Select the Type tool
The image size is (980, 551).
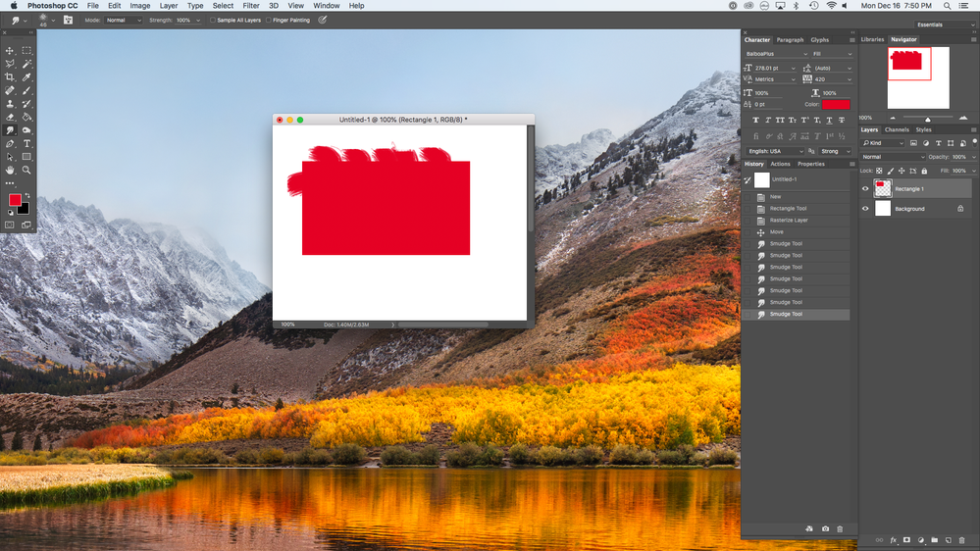click(26, 144)
